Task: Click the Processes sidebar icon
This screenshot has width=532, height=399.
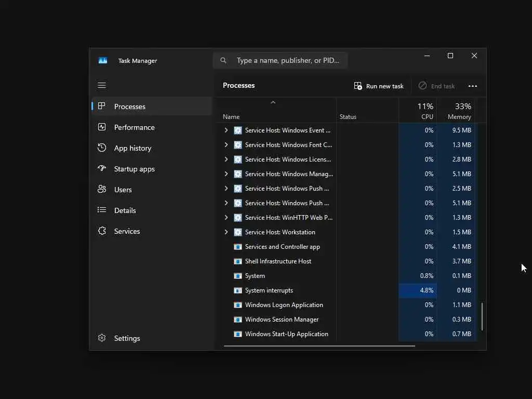Action: click(101, 106)
